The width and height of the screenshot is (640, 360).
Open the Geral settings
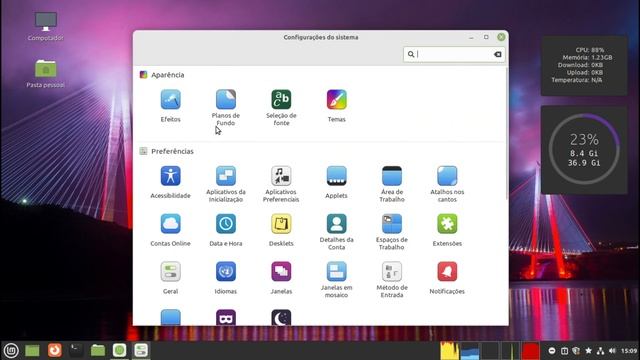pos(170,278)
